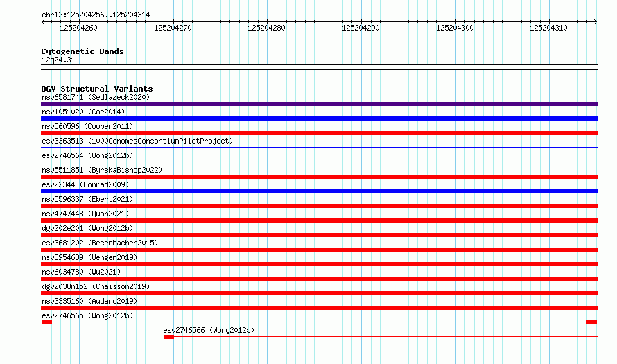Click esv2746566 red start block
The width and height of the screenshot is (617, 364).
pyautogui.click(x=169, y=337)
